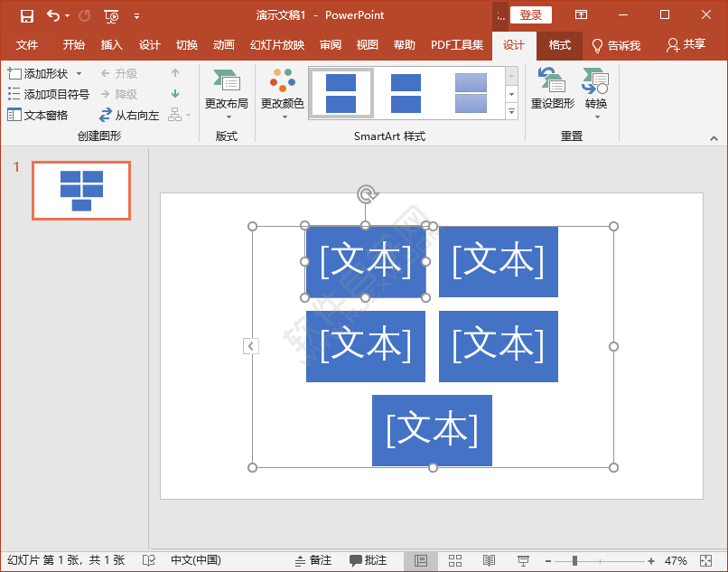The height and width of the screenshot is (572, 728).
Task: Toggle the 文本窗格 text pane
Action: [38, 116]
